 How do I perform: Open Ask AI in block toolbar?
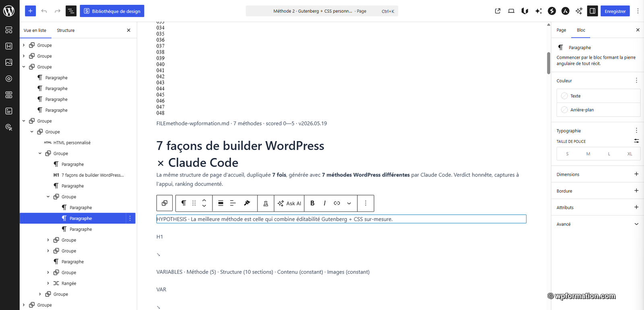click(x=289, y=203)
